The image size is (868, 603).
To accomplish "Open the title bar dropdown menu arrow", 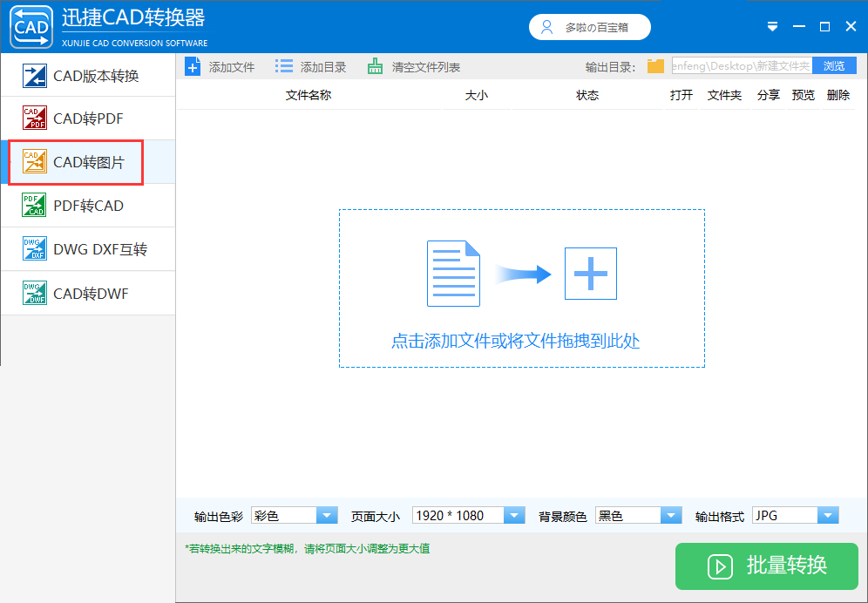I will [x=772, y=27].
